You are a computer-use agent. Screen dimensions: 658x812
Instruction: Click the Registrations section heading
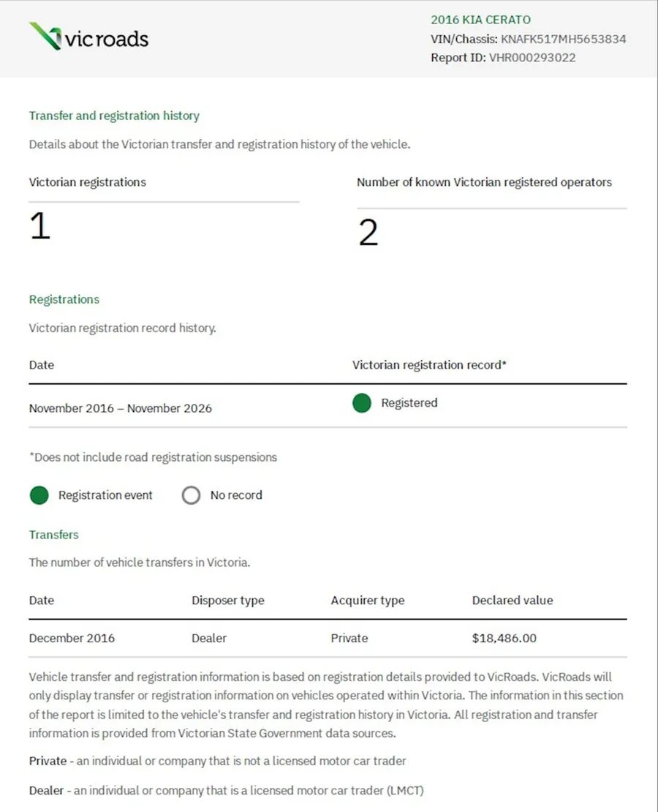coord(64,299)
